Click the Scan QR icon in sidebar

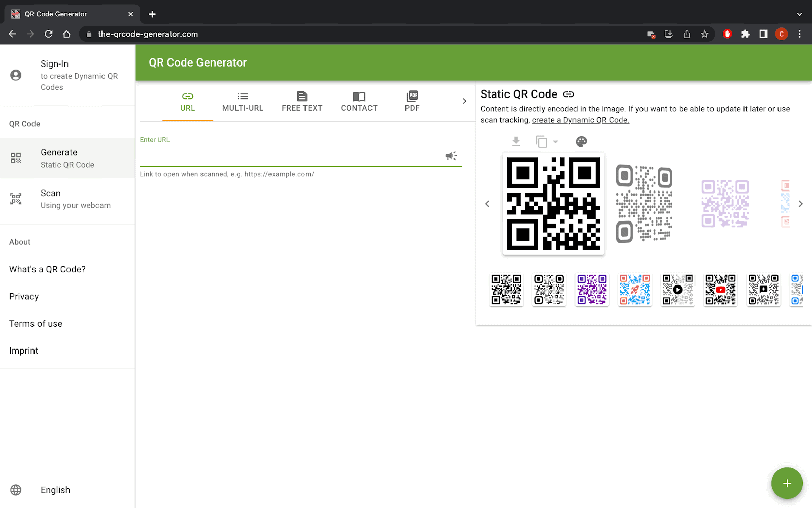point(16,199)
